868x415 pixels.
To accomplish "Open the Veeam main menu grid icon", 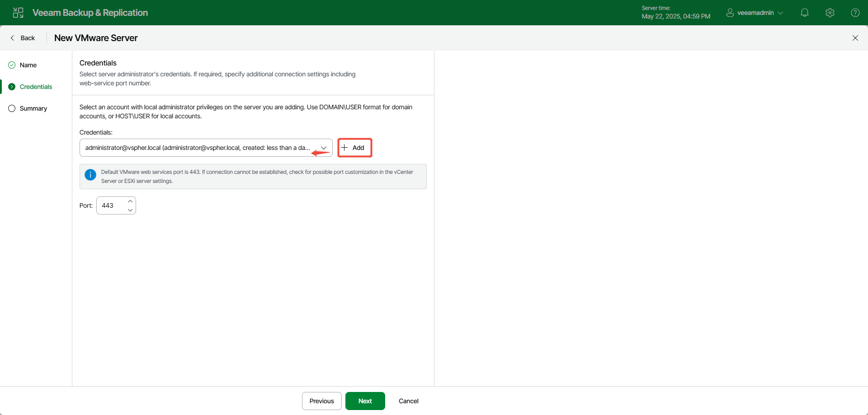I will tap(18, 13).
